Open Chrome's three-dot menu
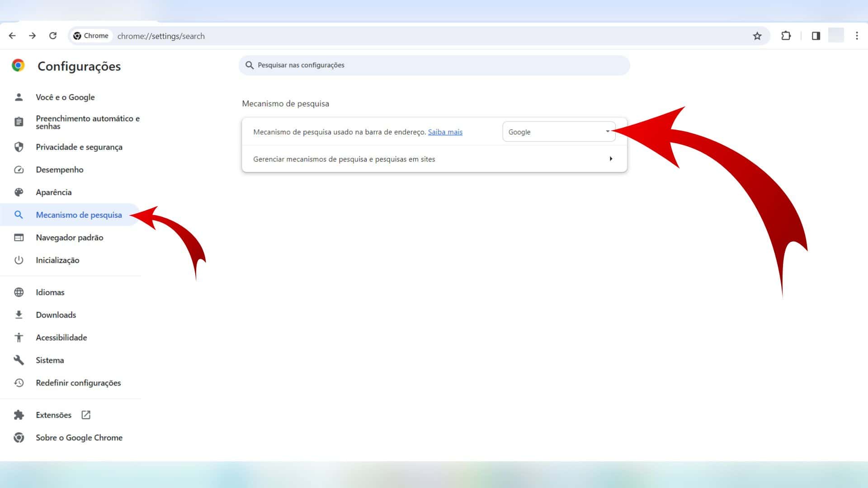Image resolution: width=868 pixels, height=488 pixels. [857, 36]
